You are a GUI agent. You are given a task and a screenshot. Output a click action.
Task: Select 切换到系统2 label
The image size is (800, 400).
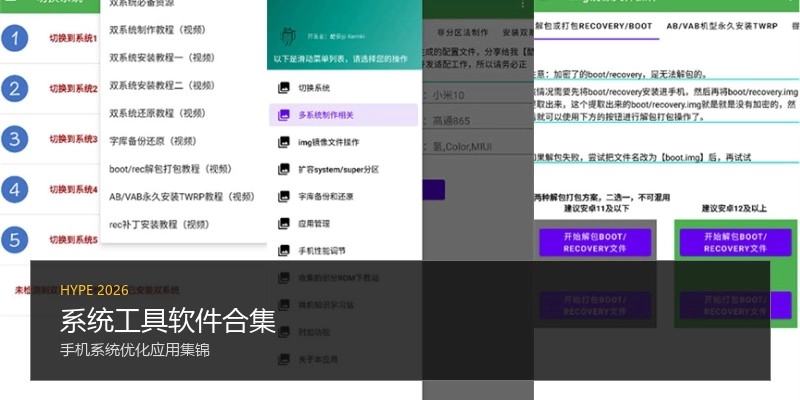tap(73, 89)
